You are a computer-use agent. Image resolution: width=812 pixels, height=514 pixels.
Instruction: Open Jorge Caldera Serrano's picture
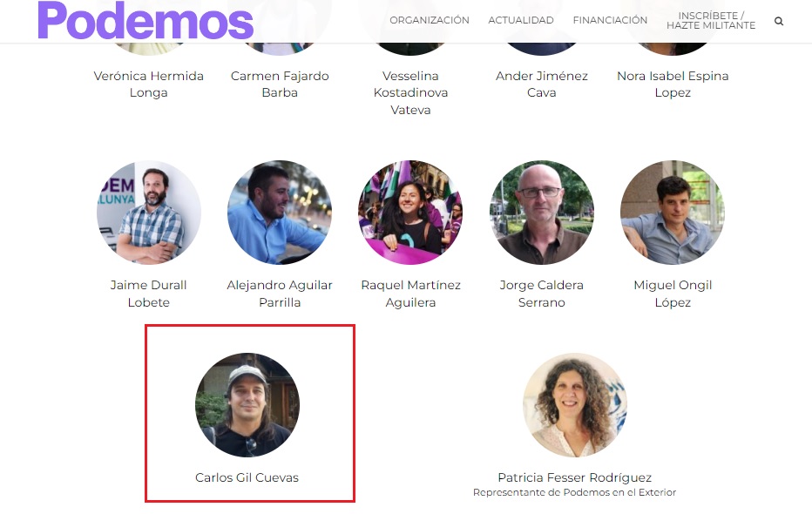click(x=542, y=213)
